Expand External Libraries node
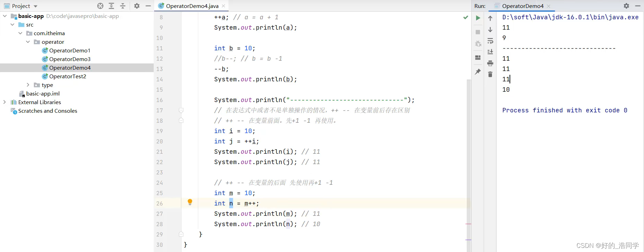The image size is (644, 252). 5,102
